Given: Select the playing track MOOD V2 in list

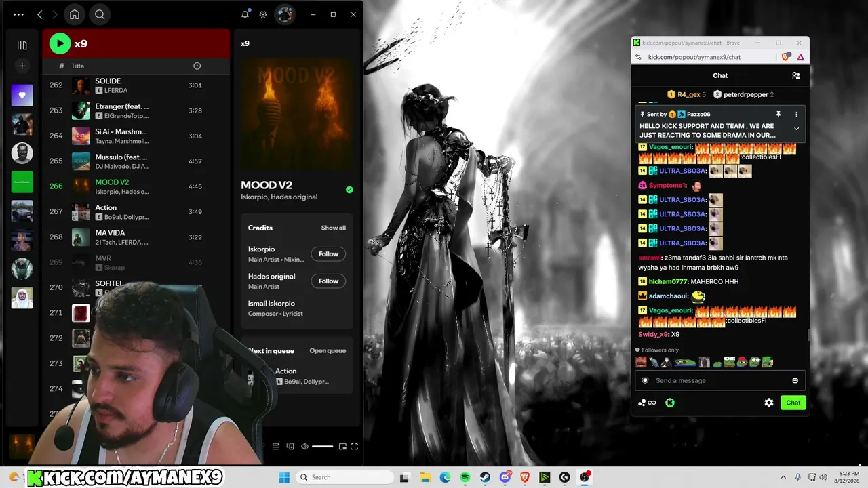Looking at the screenshot, I should [136, 186].
